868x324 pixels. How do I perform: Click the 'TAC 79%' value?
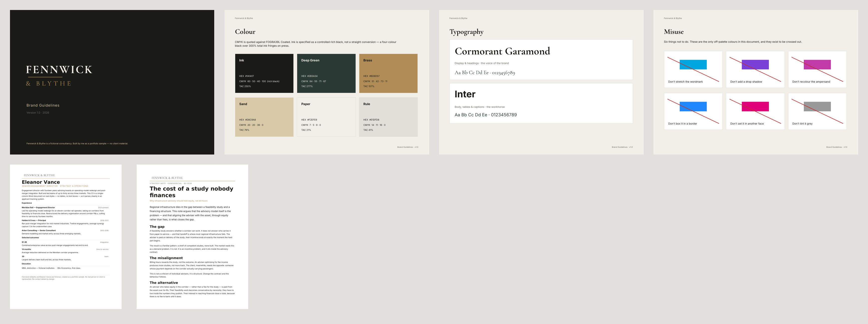click(244, 130)
